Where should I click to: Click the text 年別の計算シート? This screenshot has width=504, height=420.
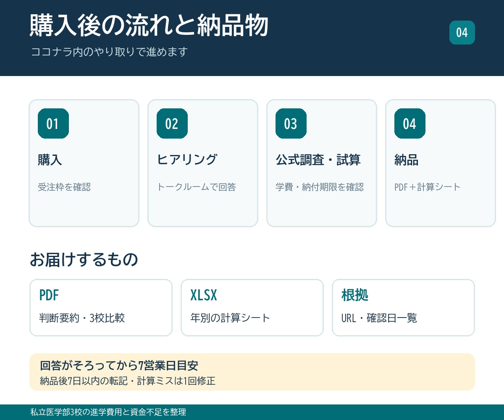tap(230, 318)
